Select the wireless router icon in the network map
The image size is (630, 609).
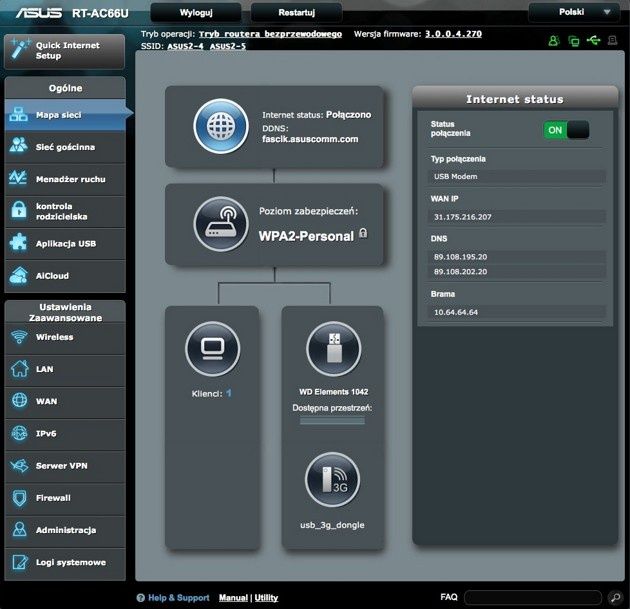tap(221, 224)
